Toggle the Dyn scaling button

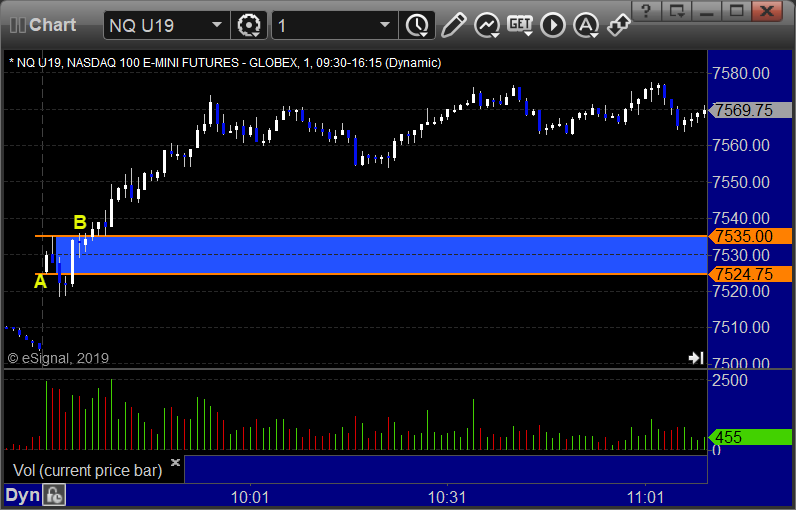click(22, 495)
